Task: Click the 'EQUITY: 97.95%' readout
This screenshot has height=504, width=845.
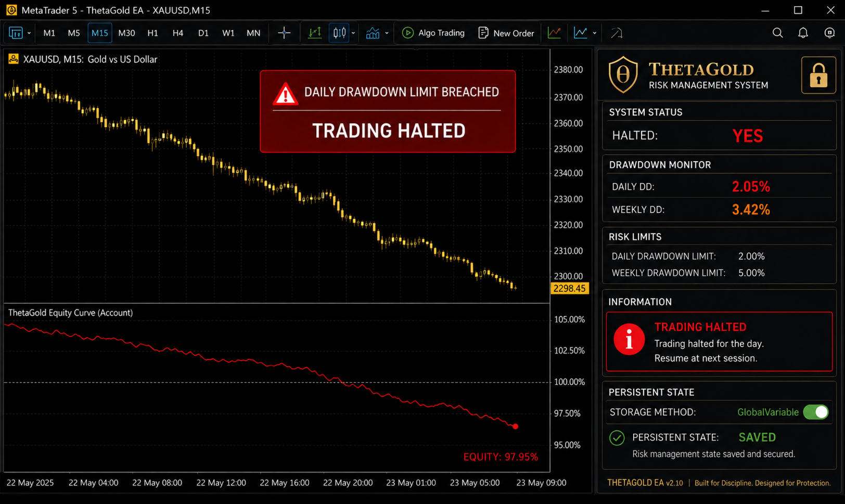Action: [501, 457]
